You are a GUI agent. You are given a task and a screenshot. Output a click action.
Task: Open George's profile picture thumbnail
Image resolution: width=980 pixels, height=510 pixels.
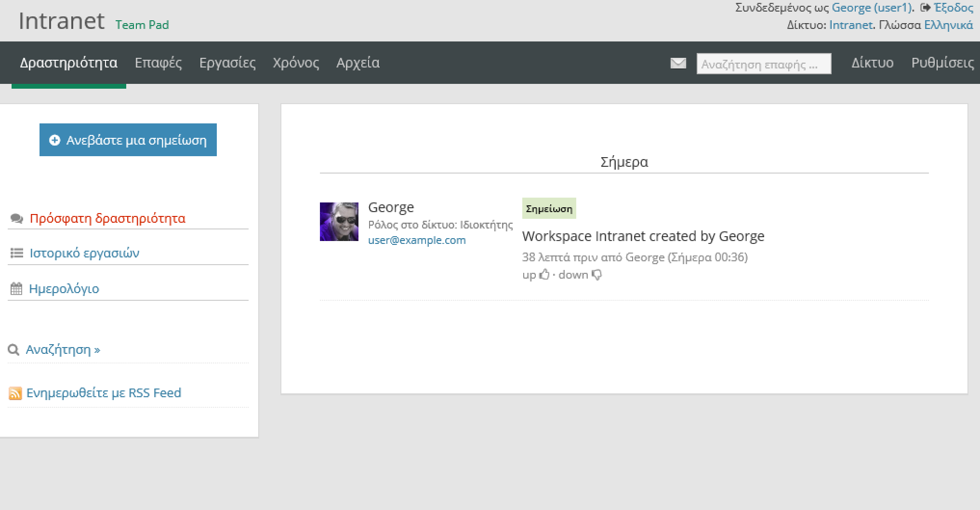(x=339, y=223)
